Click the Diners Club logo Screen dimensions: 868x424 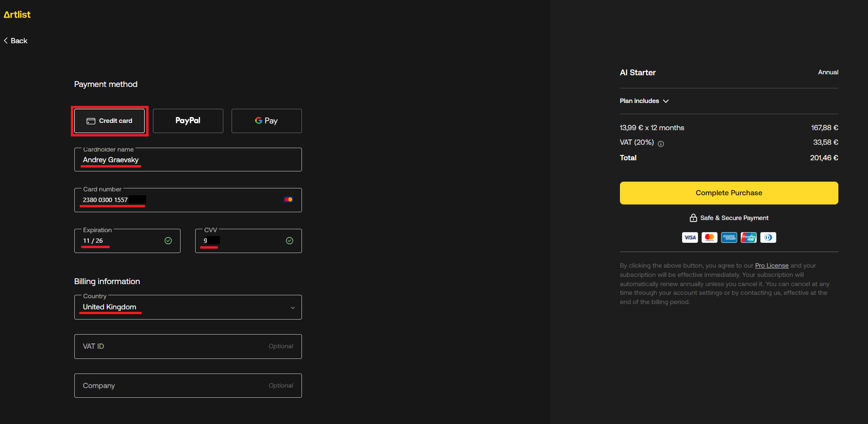768,237
